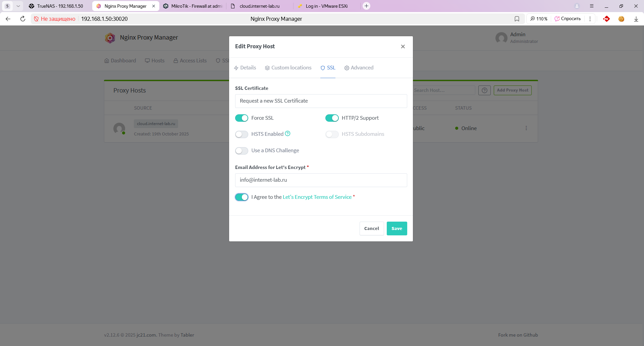Click the cookie extension icon
This screenshot has height=346, width=644.
tap(621, 19)
